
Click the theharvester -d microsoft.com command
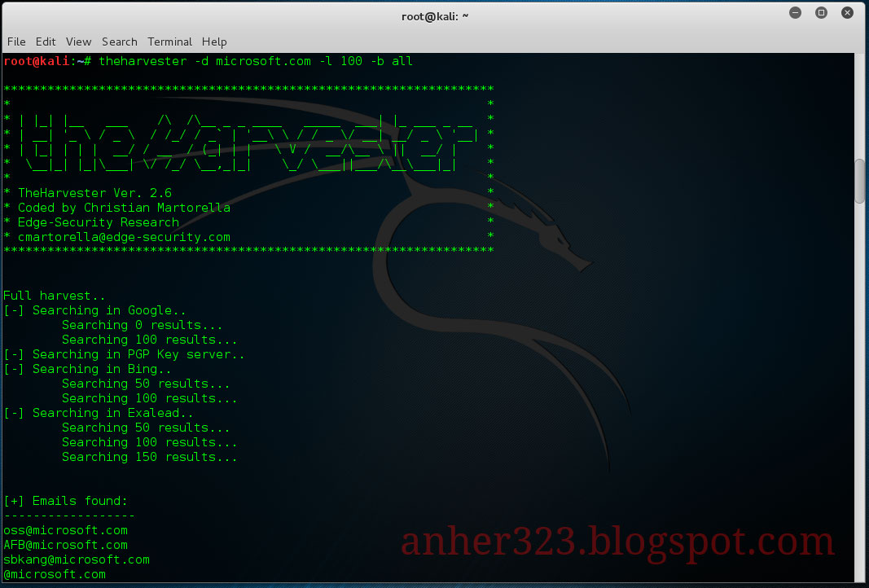(x=256, y=61)
